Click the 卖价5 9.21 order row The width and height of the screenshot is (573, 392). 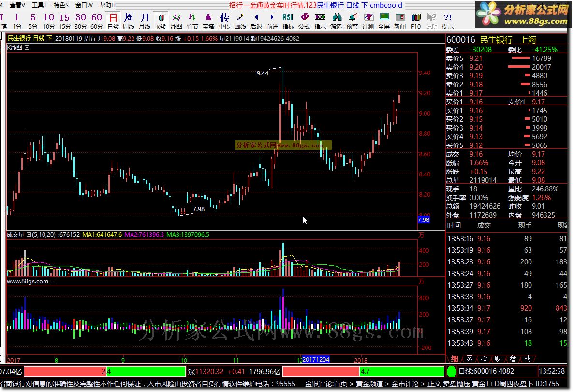506,58
